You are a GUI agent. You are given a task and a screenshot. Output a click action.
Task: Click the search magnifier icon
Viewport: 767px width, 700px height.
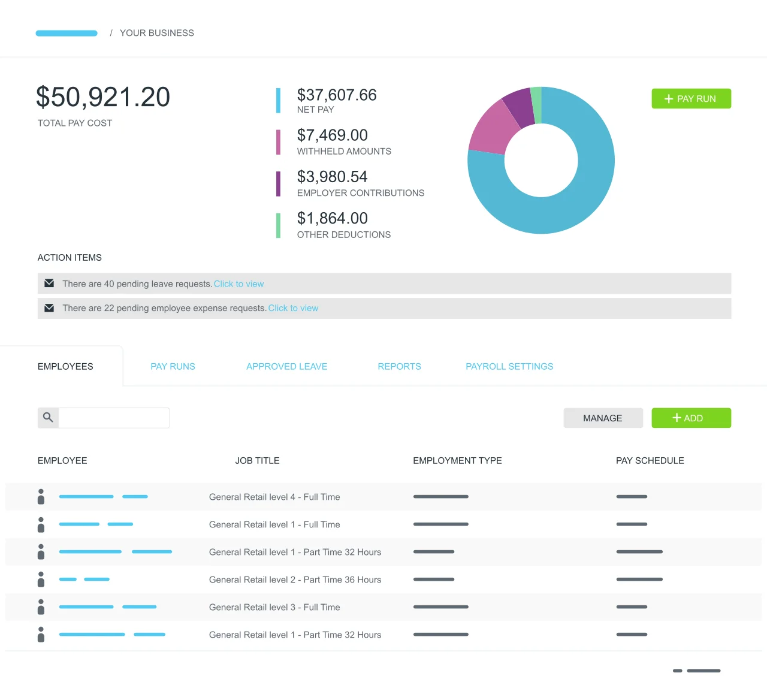coord(47,418)
